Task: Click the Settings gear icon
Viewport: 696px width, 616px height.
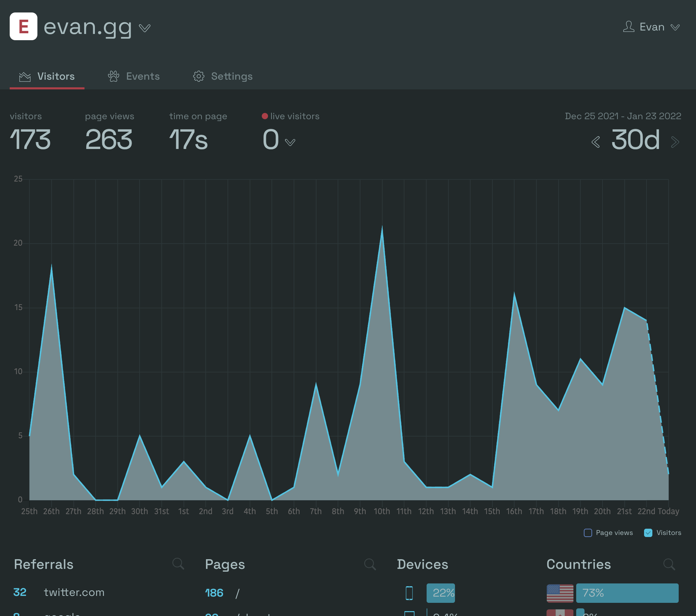Action: pos(199,76)
